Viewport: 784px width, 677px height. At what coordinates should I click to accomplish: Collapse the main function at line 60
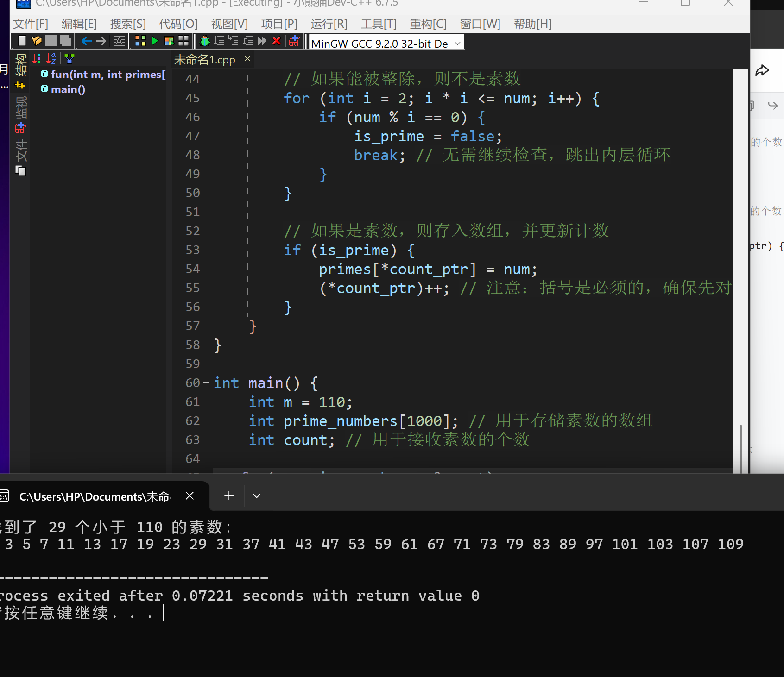tap(206, 382)
